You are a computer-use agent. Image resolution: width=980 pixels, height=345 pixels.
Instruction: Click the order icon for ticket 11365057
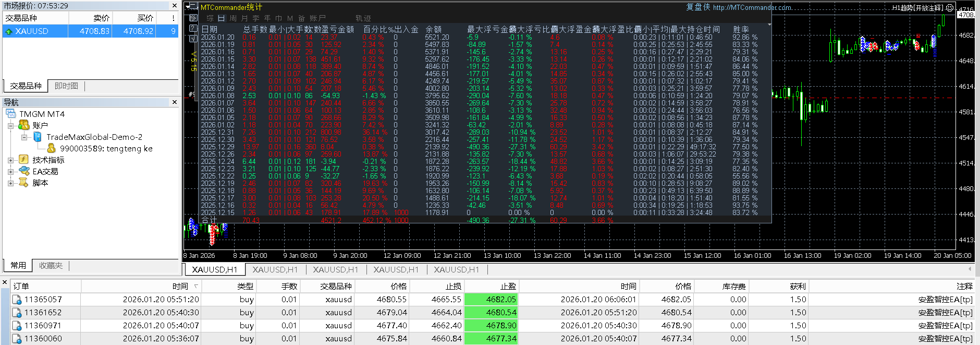pos(17,300)
